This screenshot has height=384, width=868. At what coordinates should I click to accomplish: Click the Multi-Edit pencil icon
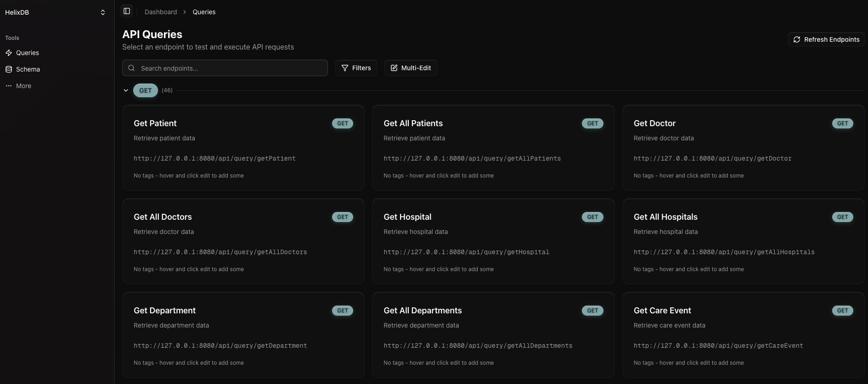coord(394,68)
